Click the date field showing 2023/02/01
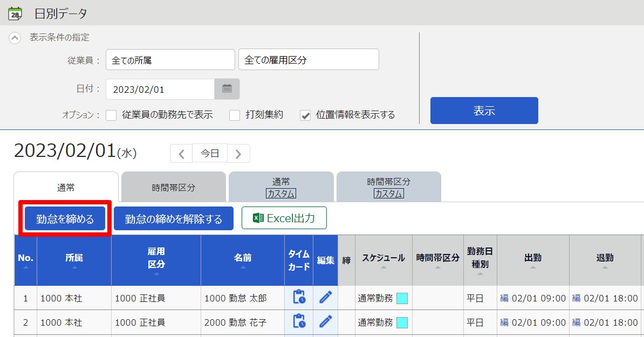The width and height of the screenshot is (644, 337). [160, 89]
